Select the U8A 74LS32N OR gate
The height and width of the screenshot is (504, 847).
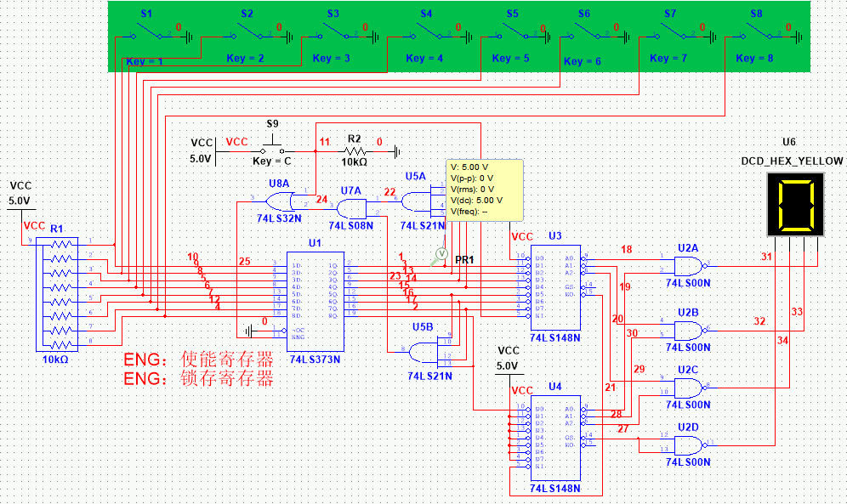click(x=280, y=201)
